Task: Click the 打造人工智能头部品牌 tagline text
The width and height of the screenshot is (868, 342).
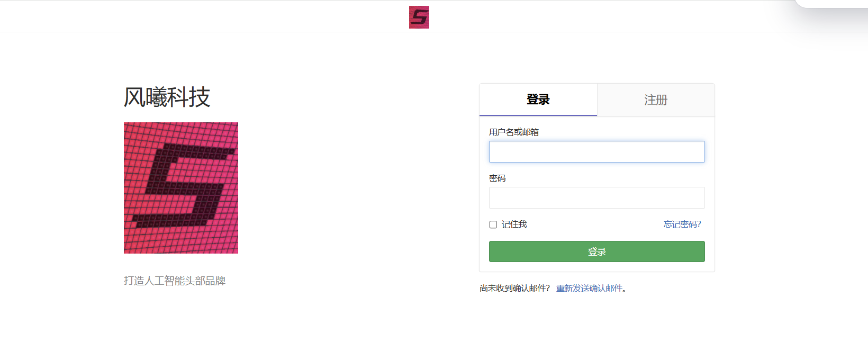Action: click(175, 281)
